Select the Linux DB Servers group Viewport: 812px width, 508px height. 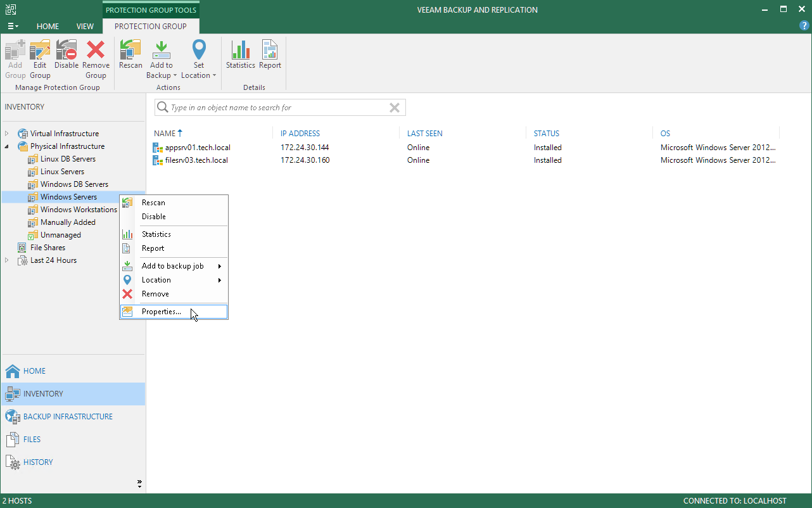(68, 159)
